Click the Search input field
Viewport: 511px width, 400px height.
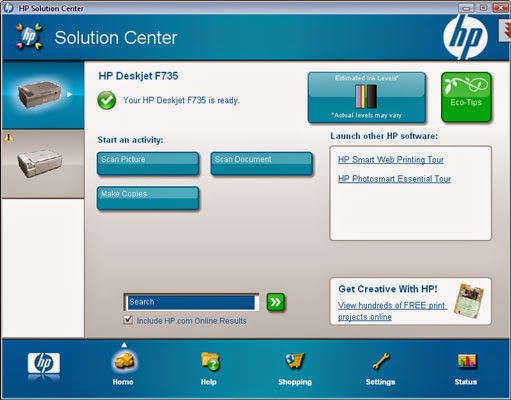pyautogui.click(x=191, y=302)
